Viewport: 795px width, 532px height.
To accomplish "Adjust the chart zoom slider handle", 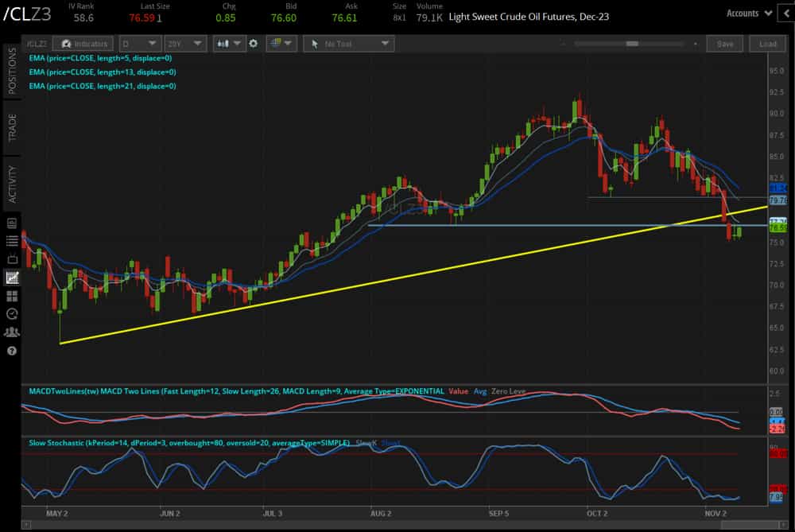I will 632,44.
